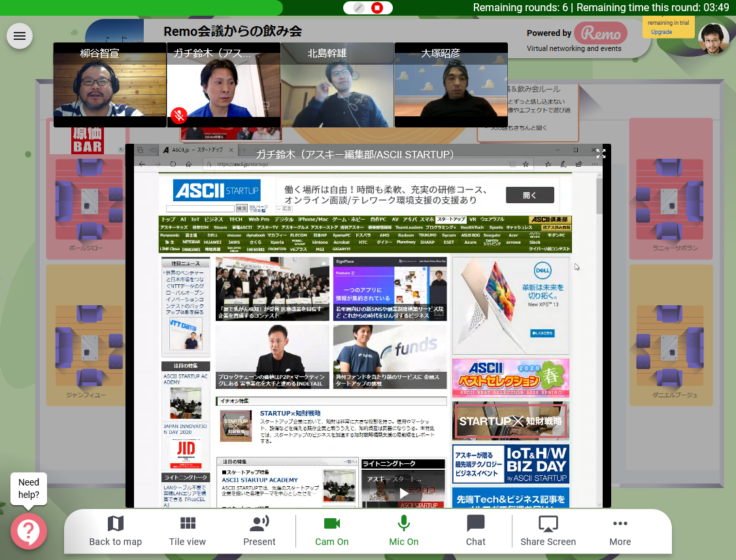Click トップ in ASCII navigation menu
The image size is (736, 560).
tap(168, 219)
